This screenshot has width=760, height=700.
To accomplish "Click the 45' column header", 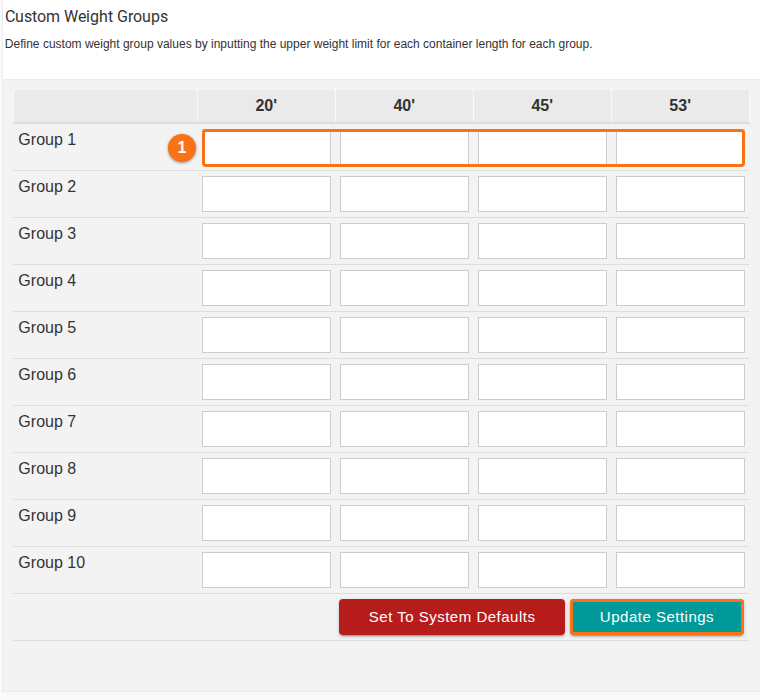I will coord(542,105).
